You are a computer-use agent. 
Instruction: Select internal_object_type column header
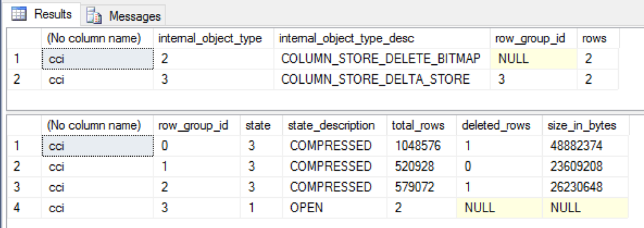(214, 38)
